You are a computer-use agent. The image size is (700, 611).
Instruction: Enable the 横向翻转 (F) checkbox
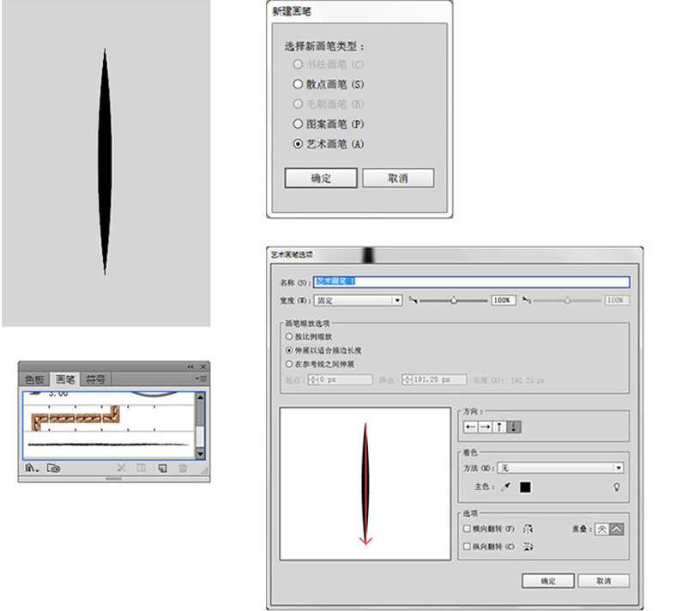(x=467, y=529)
